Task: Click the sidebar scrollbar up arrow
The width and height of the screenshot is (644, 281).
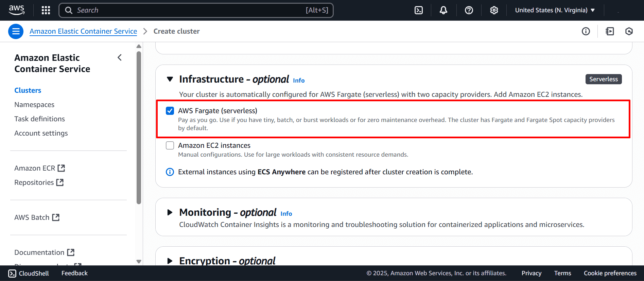Action: [139, 46]
